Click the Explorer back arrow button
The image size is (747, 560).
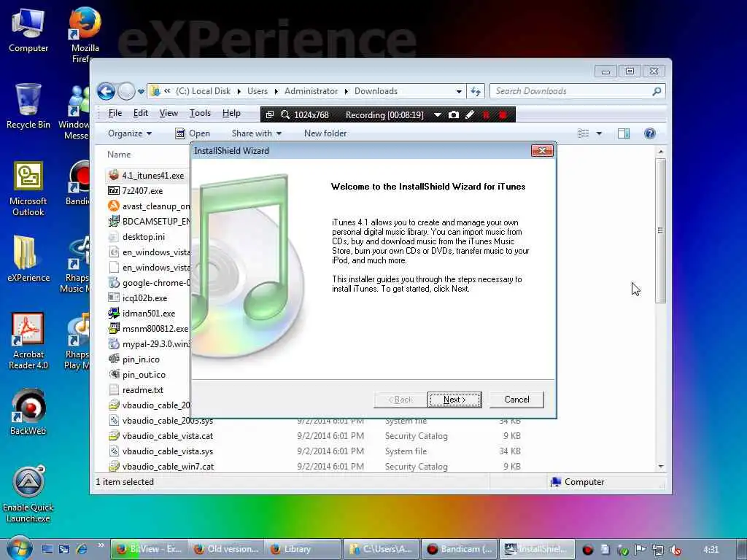[107, 91]
